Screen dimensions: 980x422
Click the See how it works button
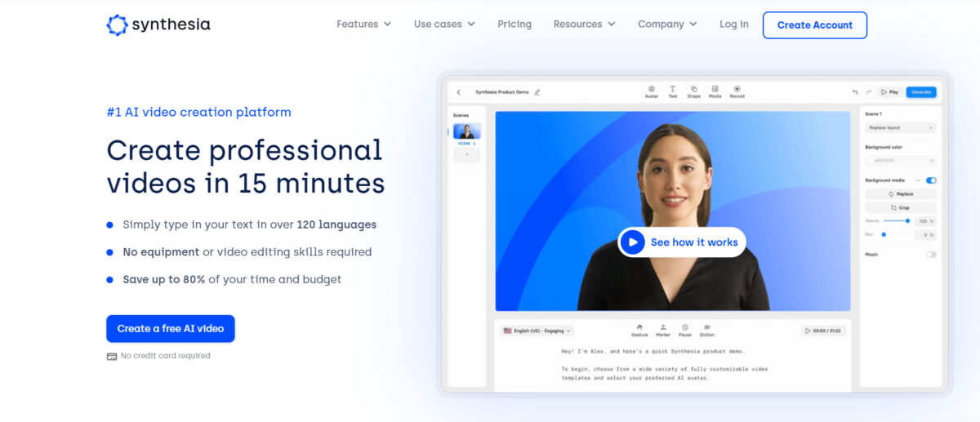682,242
